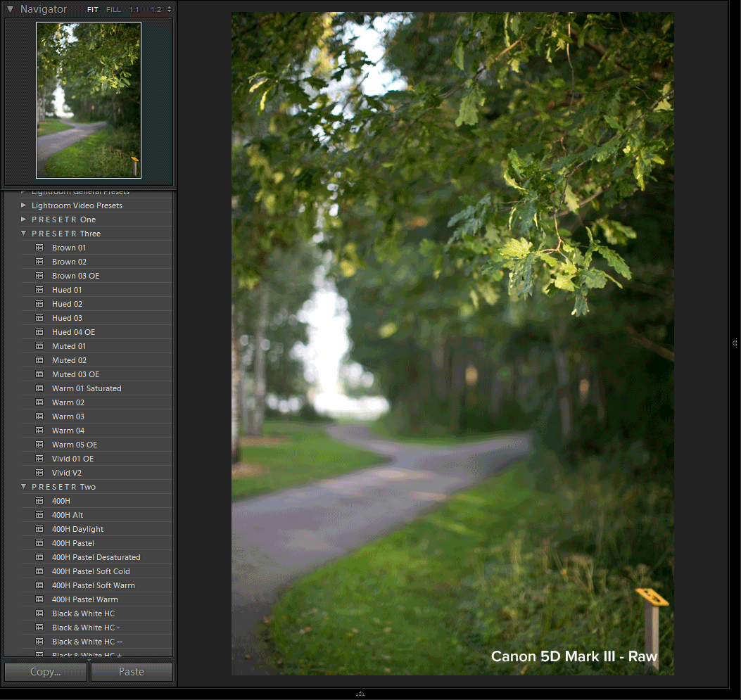The width and height of the screenshot is (741, 700).
Task: Click the 400H Pastel Soft Warm preset icon
Action: click(x=41, y=585)
